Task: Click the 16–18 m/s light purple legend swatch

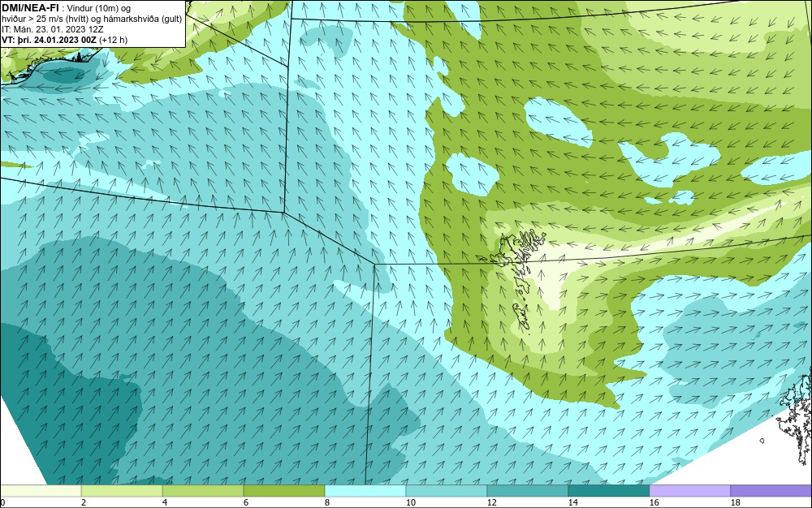Action: (x=689, y=490)
